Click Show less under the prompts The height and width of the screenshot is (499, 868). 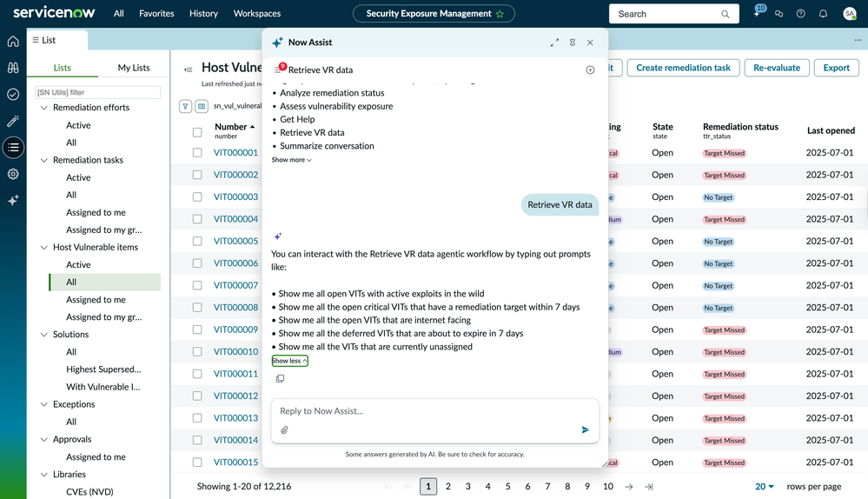click(x=289, y=361)
